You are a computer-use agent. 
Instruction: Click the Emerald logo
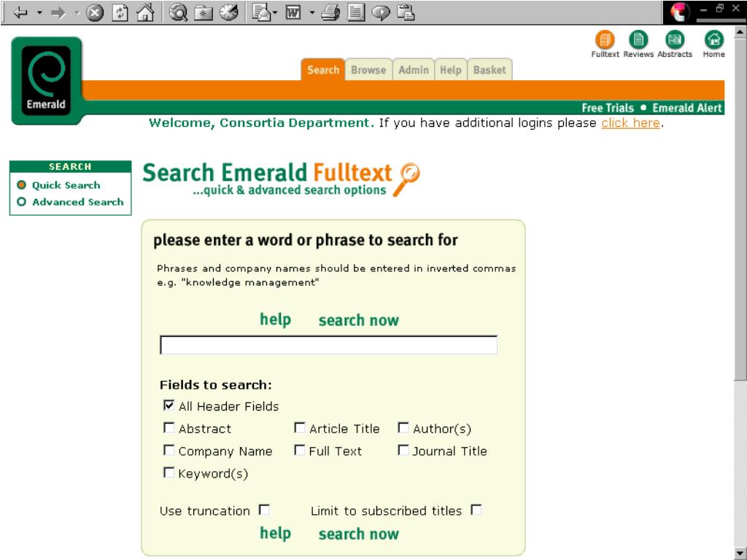(47, 80)
